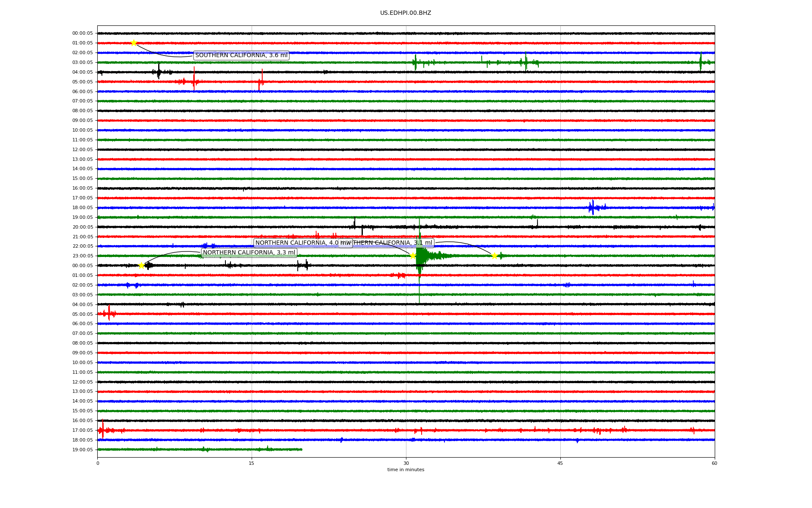This screenshot has width=812, height=508.
Task: Click the 30 tick on the x-axis
Action: (406, 463)
